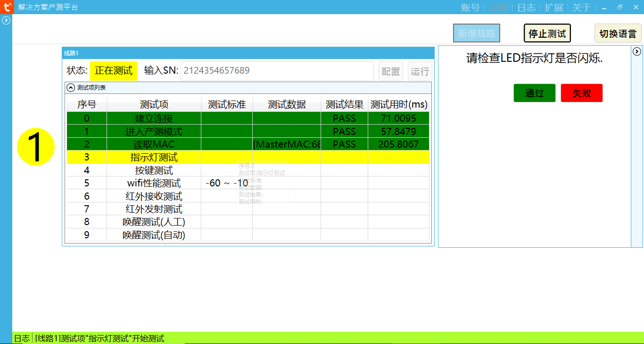
Task: Click the 日志 label in status bar
Action: click(22, 338)
